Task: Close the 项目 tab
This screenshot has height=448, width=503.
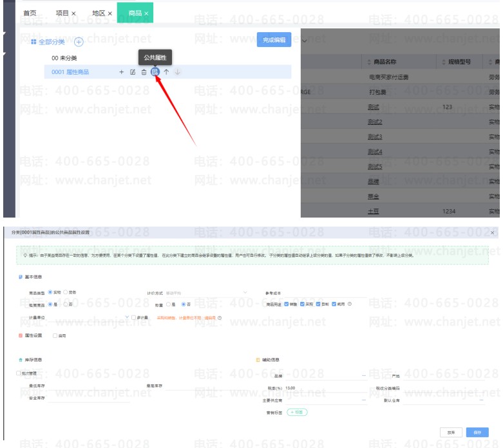Action: pyautogui.click(x=73, y=14)
